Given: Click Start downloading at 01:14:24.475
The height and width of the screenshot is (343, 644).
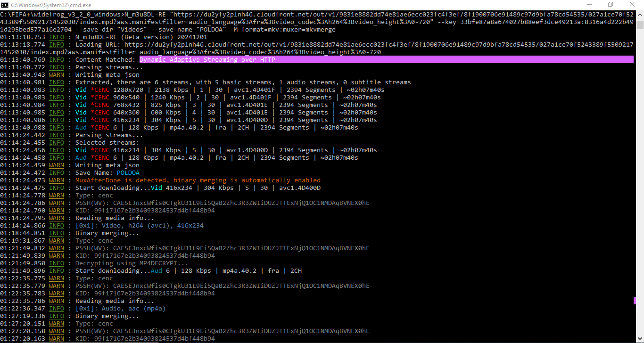Looking at the screenshot, I should pos(113,188).
